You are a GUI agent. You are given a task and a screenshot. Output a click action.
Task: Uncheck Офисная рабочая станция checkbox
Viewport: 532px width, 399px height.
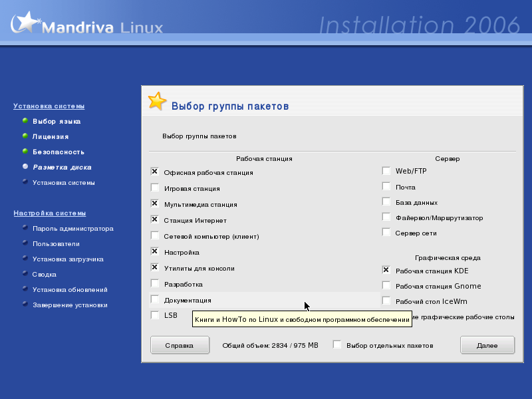tap(155, 172)
